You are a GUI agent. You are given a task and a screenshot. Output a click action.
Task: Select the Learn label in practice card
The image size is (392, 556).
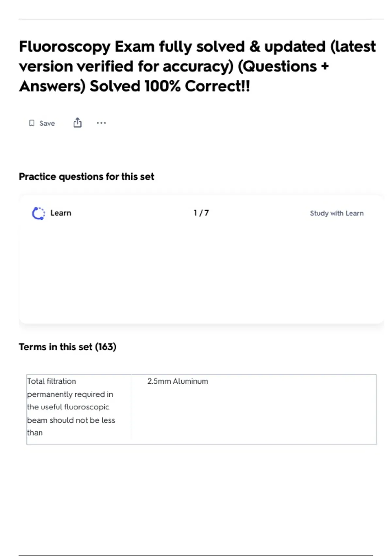click(60, 213)
